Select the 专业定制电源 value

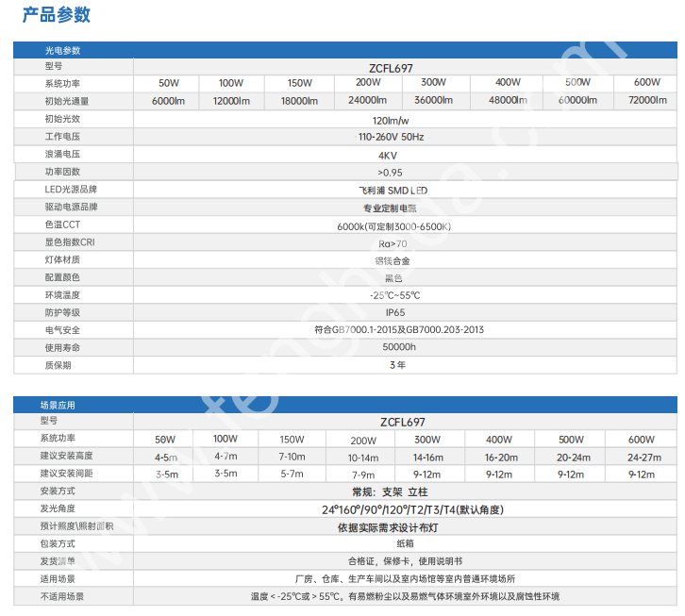[390, 208]
